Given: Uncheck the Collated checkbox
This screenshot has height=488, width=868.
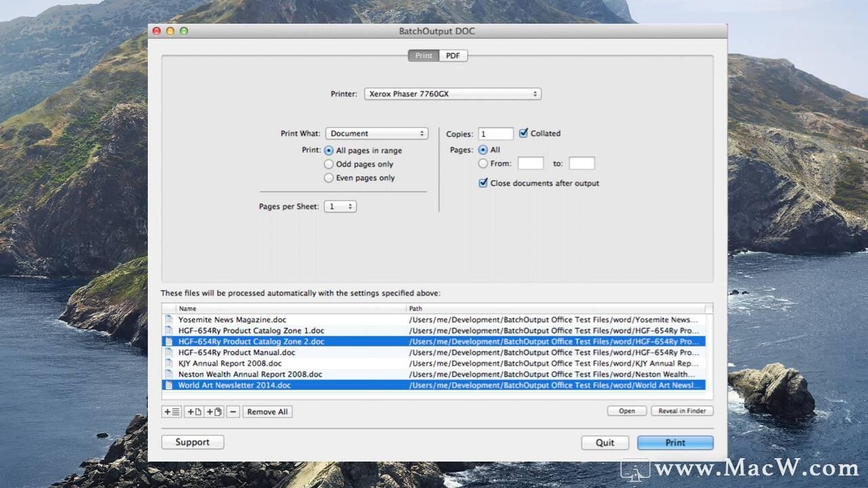Looking at the screenshot, I should 524,133.
